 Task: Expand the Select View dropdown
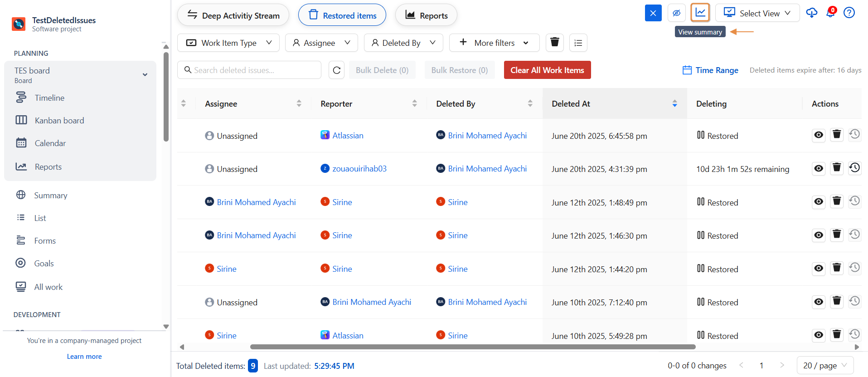pos(757,13)
